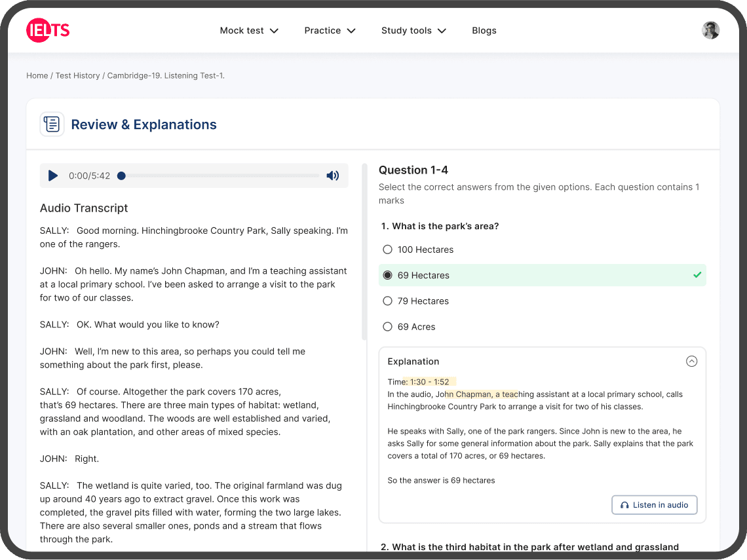747x560 pixels.
Task: Open the Practice dropdown menu
Action: [330, 31]
